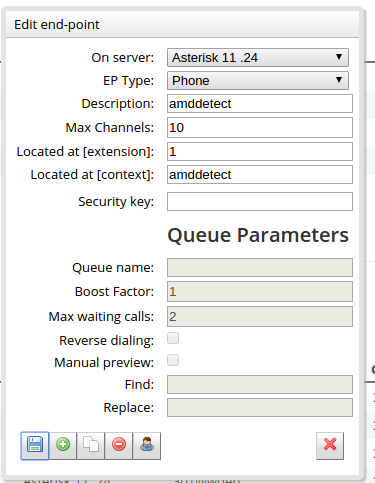Viewport: 375px width, 483px height.
Task: Click the Replace input field
Action: click(260, 408)
